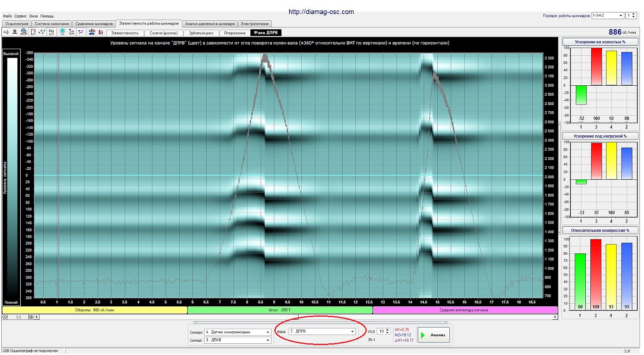
Task: Click the ΔM1=18.77 value
Action: 404,340
